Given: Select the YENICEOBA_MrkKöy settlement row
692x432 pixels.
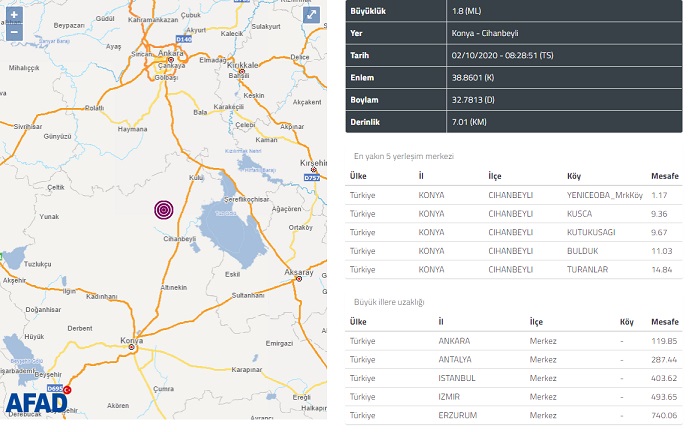Looking at the screenshot, I should 512,195.
